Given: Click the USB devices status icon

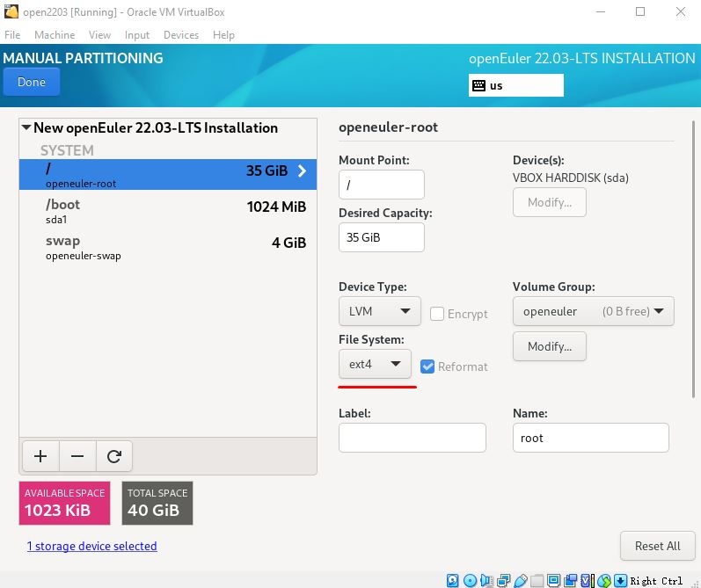Looking at the screenshot, I should [521, 580].
